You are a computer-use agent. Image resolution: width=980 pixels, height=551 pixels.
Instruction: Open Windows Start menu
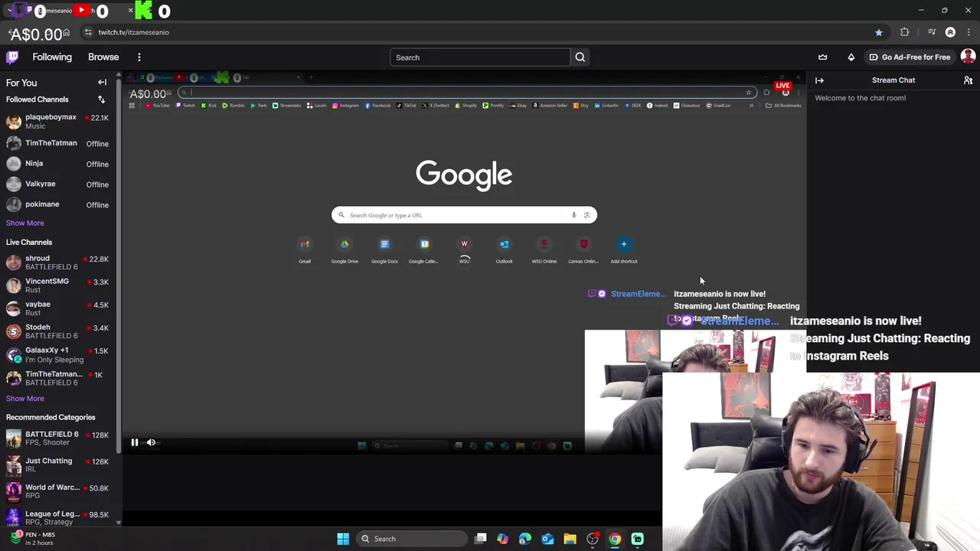tap(343, 539)
